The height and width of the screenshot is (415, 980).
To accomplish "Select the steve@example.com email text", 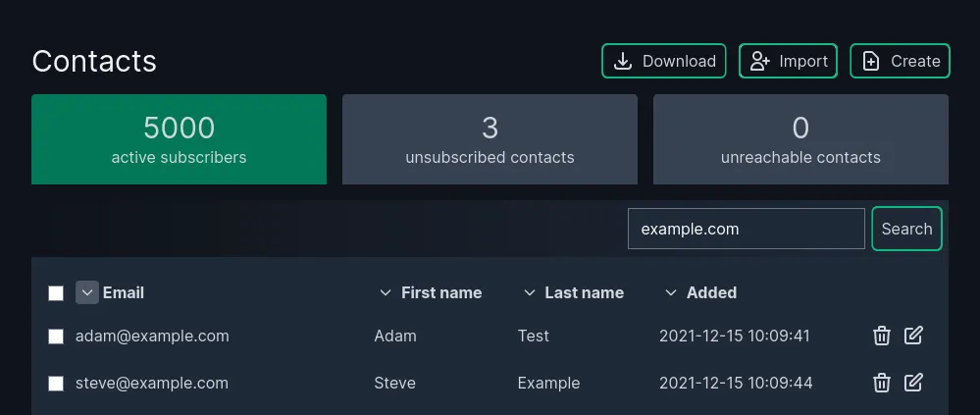I will point(152,384).
